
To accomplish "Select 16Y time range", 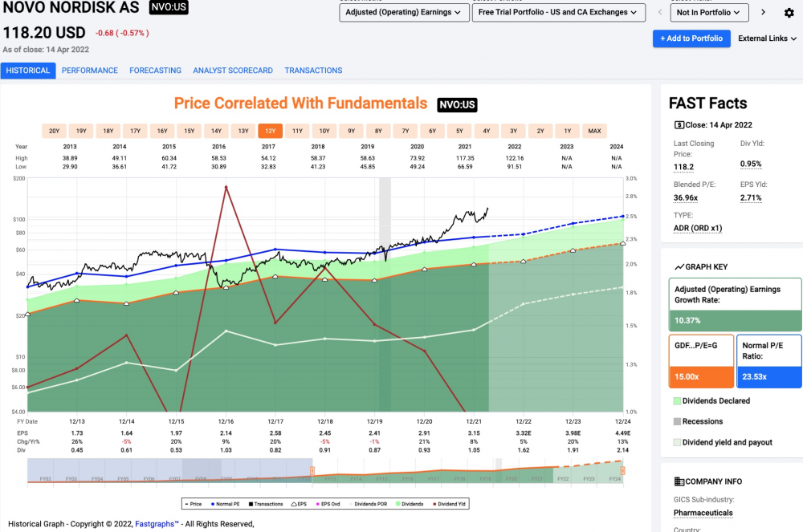I will coord(162,131).
